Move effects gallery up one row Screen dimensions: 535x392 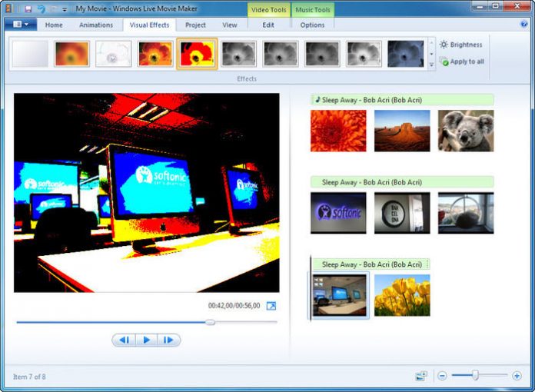pos(432,43)
